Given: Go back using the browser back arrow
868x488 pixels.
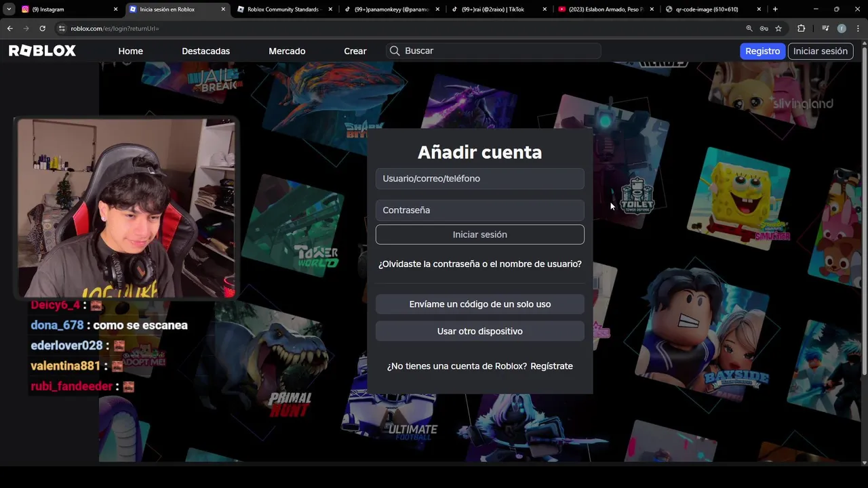Looking at the screenshot, I should point(9,28).
